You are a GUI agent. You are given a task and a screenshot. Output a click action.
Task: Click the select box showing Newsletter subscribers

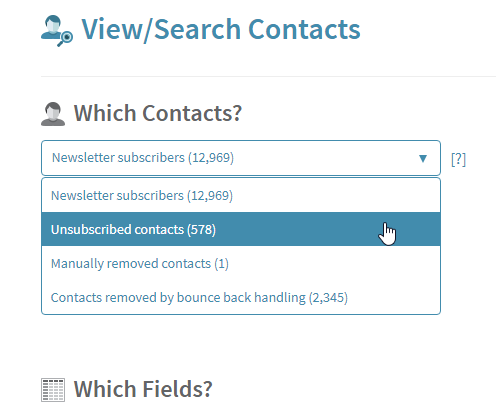(x=241, y=158)
